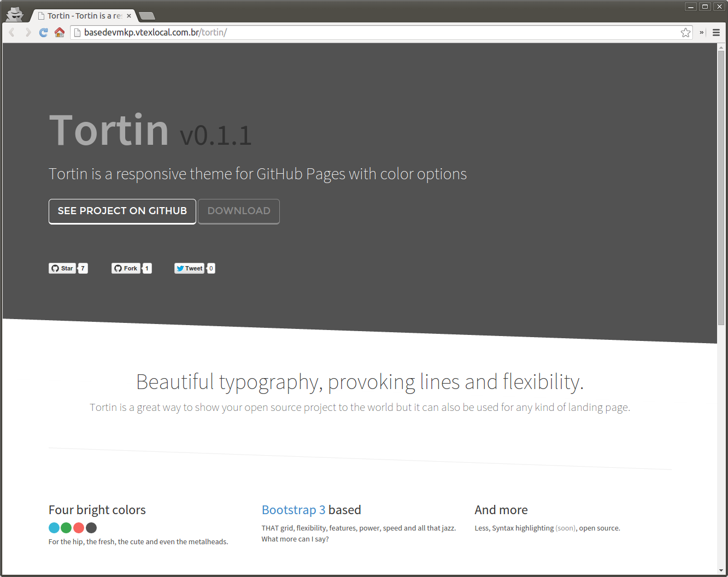Choose the dark gray color swatch
Screen dimensions: 728x577
click(x=91, y=528)
